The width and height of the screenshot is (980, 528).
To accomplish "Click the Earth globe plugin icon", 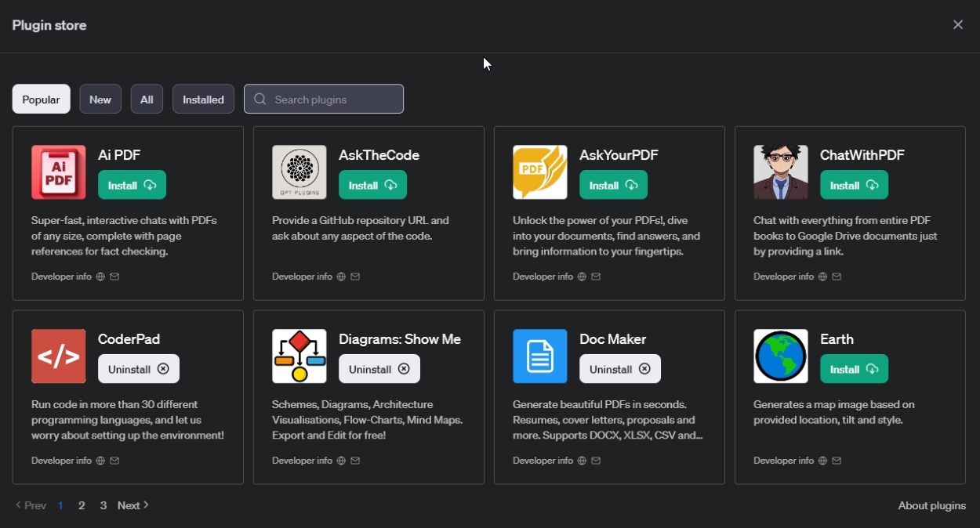I will [781, 356].
